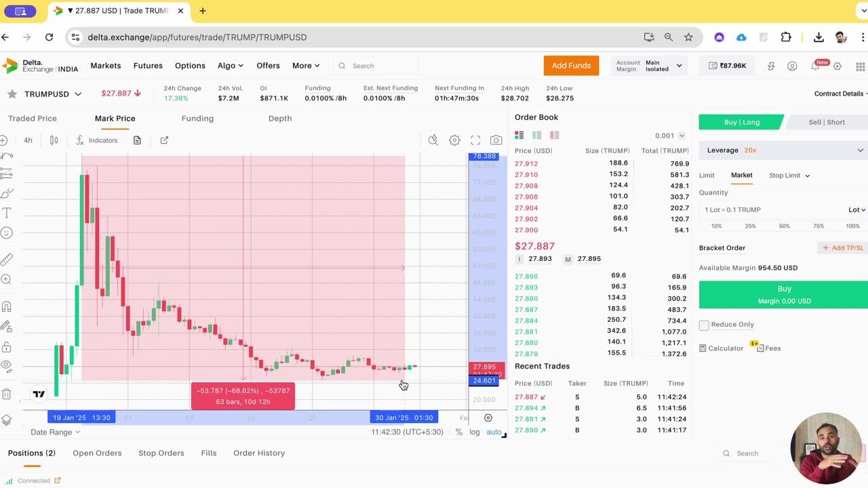
Task: Open chart settings gear
Action: click(x=454, y=140)
